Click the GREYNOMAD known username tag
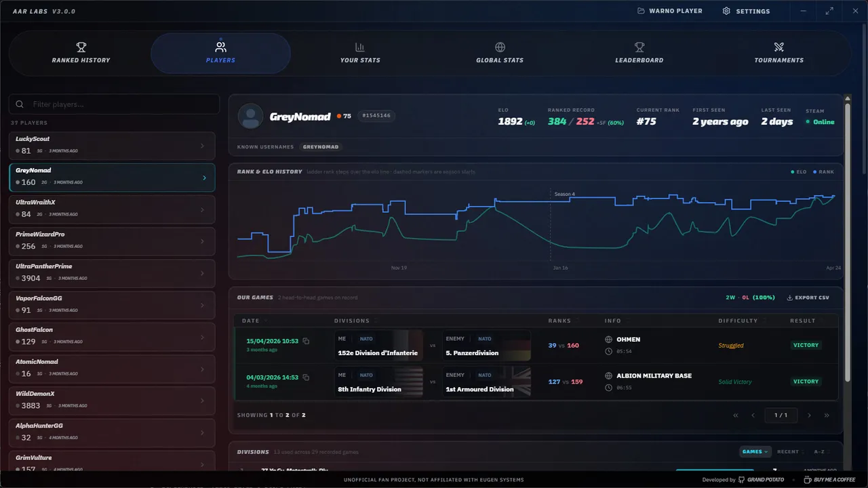Viewport: 868px width, 488px height. (321, 147)
